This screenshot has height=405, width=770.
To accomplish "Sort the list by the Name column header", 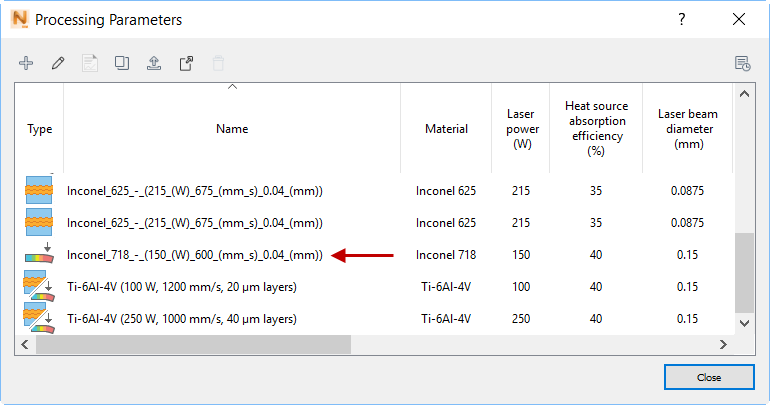I will 232,129.
